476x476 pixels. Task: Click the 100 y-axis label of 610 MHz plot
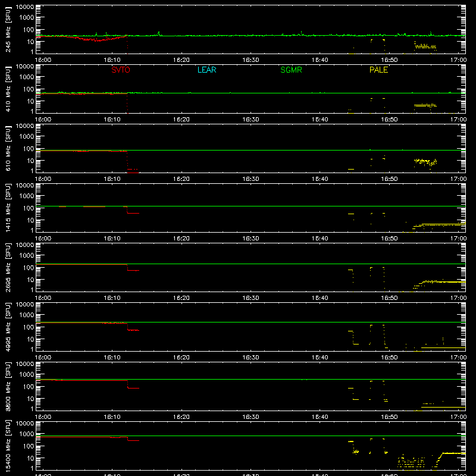coord(29,149)
